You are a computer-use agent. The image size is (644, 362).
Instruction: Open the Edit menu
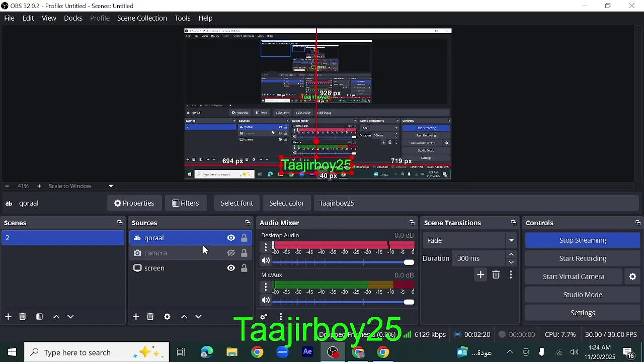coord(28,18)
